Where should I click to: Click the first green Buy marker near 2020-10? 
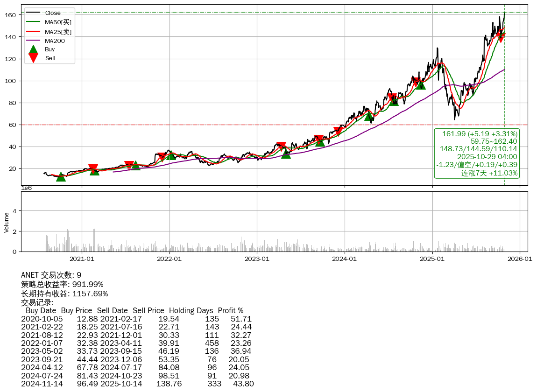point(61,177)
